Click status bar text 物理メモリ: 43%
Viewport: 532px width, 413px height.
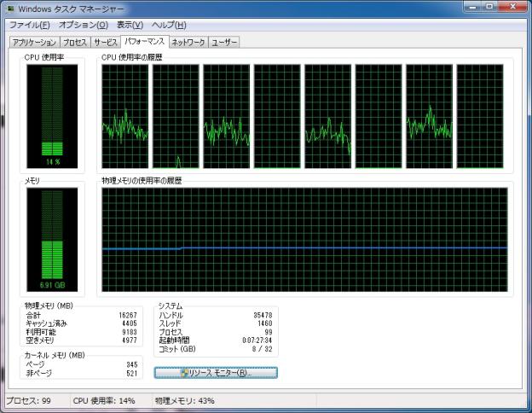tap(184, 401)
